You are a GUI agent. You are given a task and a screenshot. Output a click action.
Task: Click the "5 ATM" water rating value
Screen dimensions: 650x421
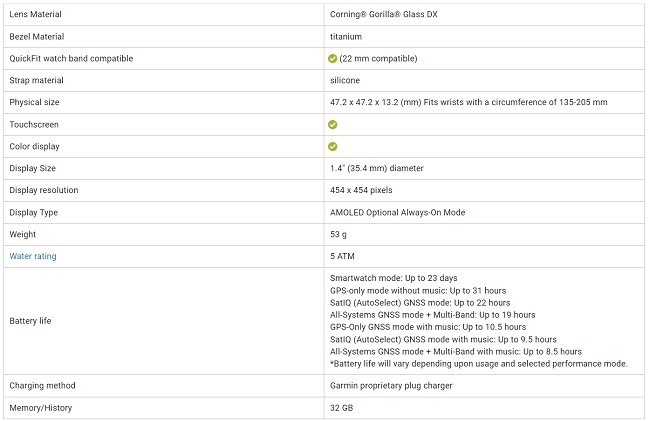342,256
